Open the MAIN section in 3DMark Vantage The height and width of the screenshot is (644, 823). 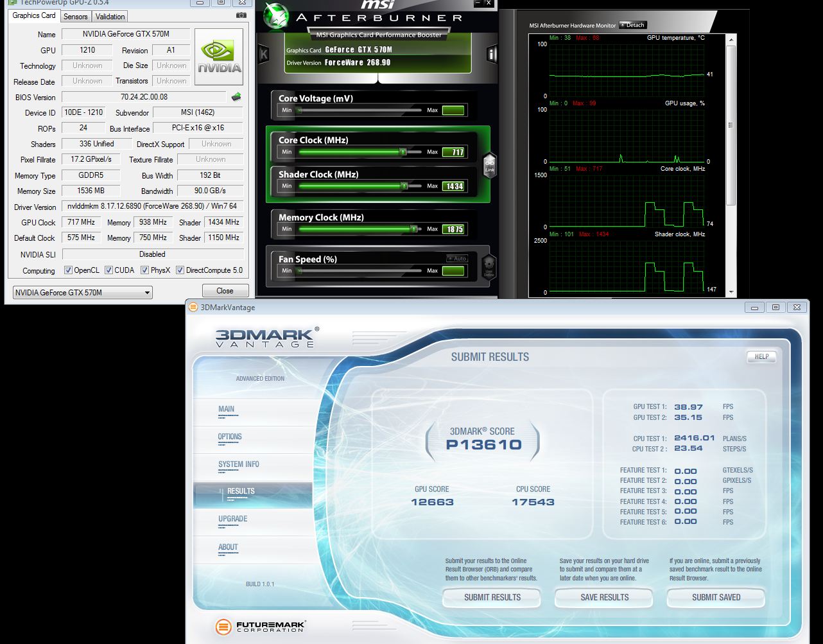click(226, 409)
